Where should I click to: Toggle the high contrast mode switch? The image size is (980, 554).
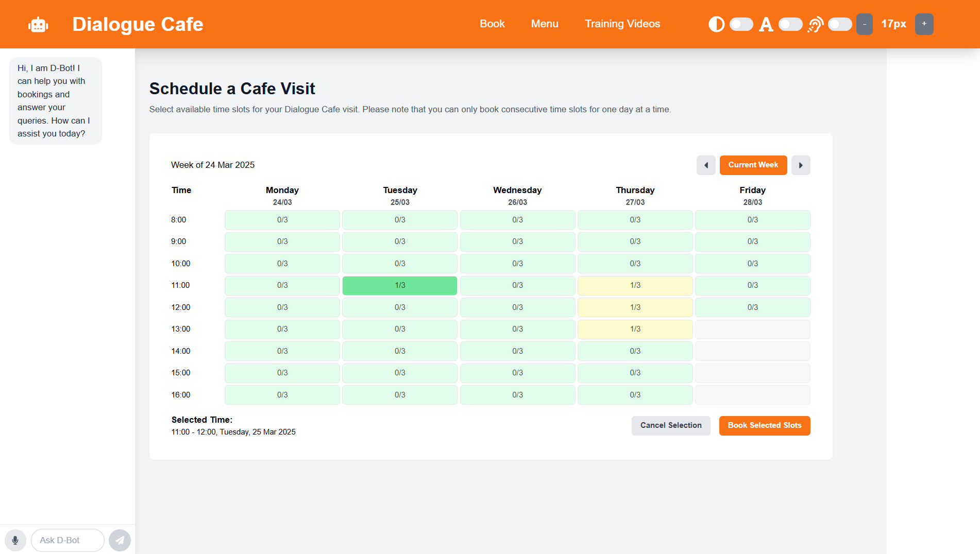741,24
